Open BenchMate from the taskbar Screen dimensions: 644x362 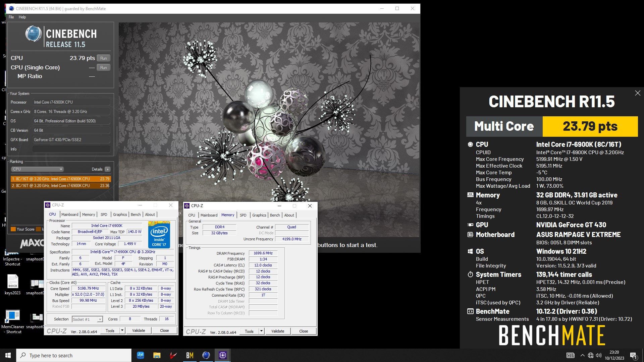(190, 355)
